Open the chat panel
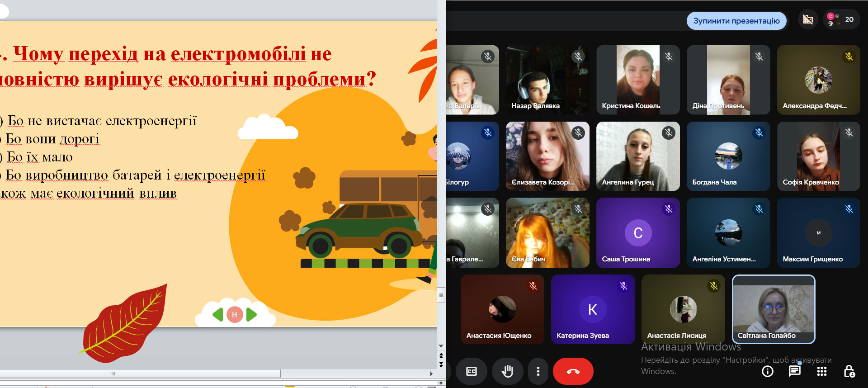 pyautogui.click(x=794, y=371)
